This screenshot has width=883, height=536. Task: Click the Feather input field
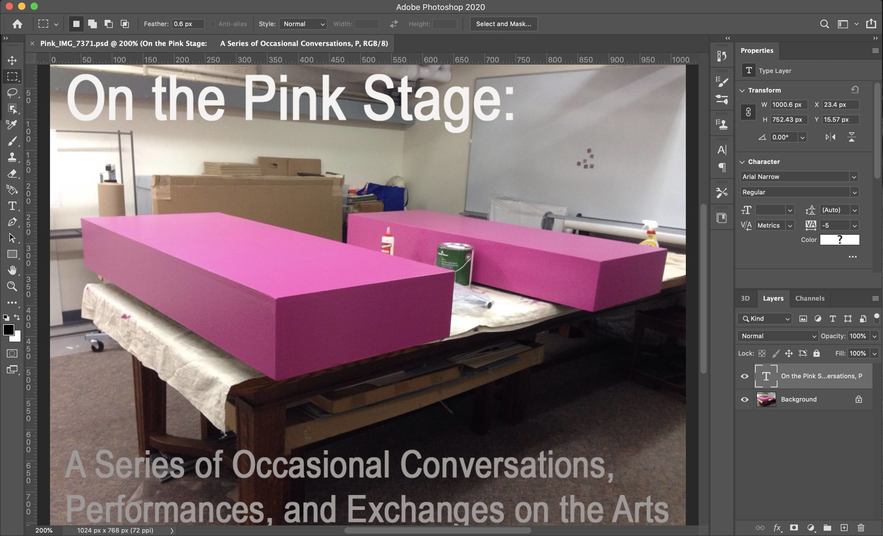(x=187, y=23)
